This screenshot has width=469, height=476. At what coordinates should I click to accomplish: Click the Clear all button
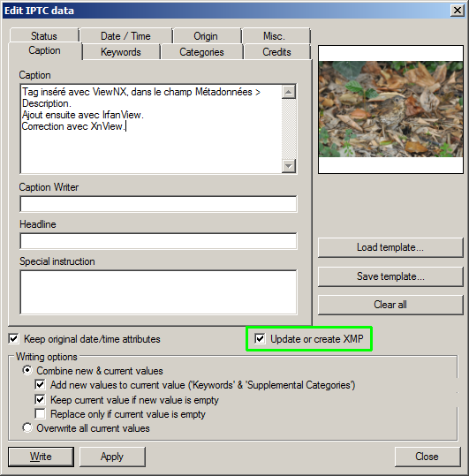[x=390, y=305]
